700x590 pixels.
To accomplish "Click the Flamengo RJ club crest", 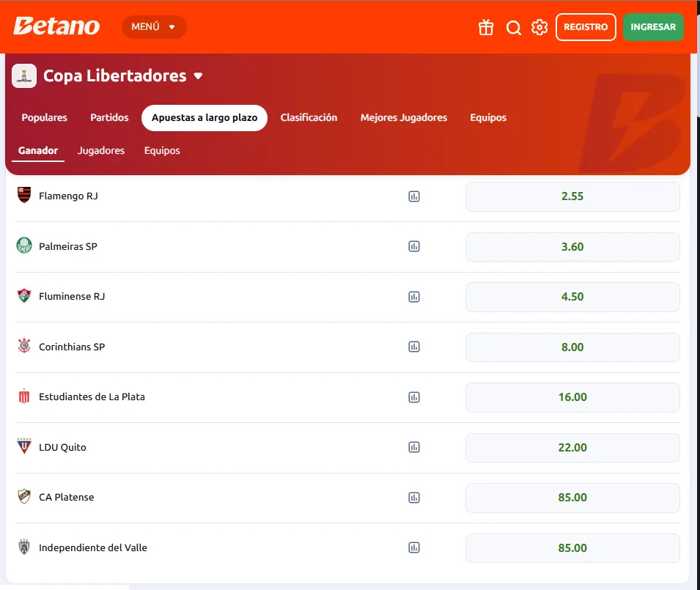I will point(24,195).
